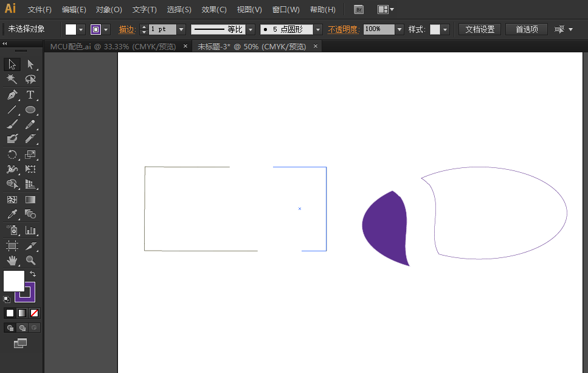
Task: Switch to the 未标题-3* tab
Action: 252,46
